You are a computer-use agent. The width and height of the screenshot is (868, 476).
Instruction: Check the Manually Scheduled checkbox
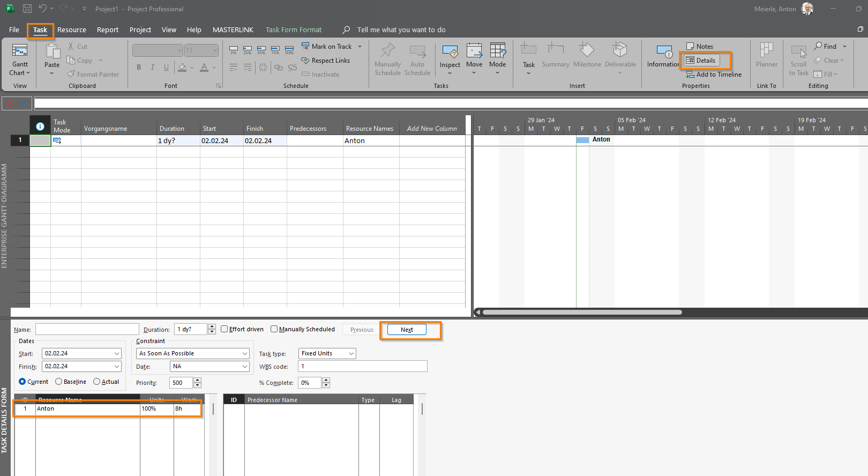(x=274, y=329)
